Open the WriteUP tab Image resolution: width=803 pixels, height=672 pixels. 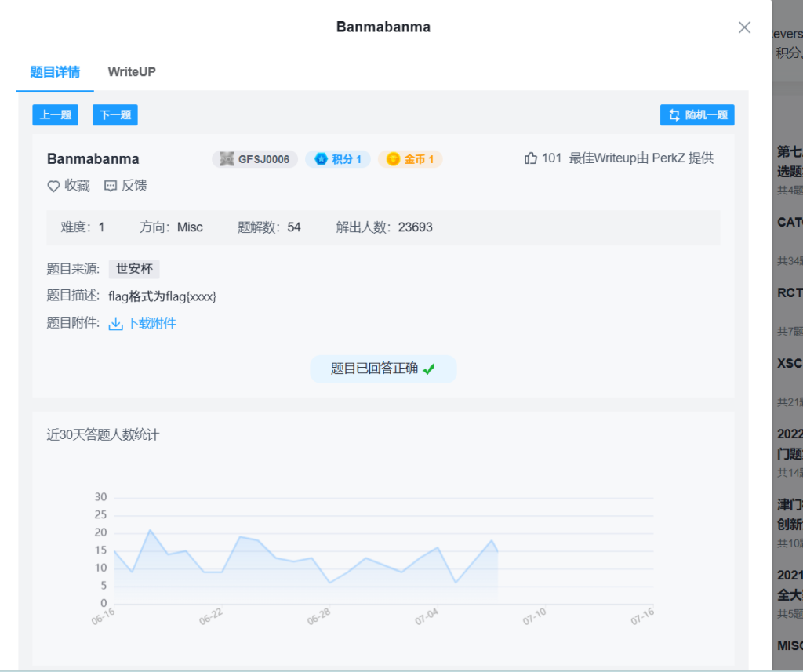(132, 72)
